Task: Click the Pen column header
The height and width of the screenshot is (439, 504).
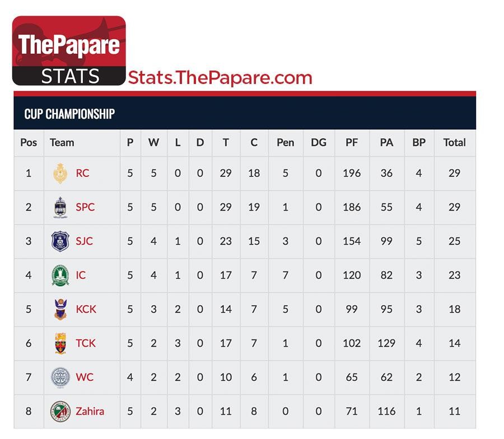Action: [x=286, y=142]
